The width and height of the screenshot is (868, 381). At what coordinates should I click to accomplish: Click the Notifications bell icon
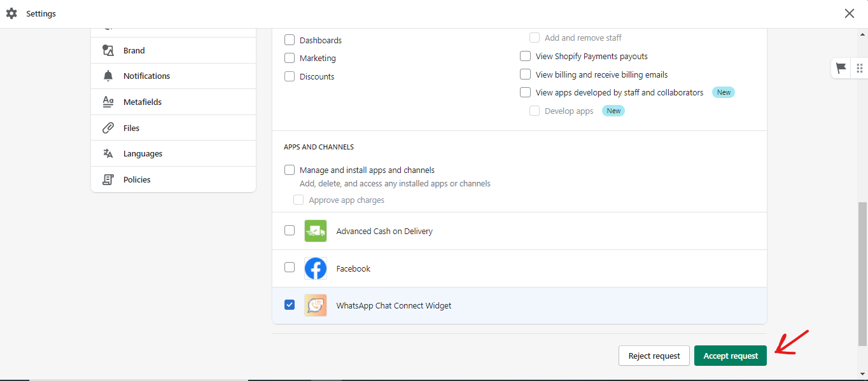click(x=108, y=76)
